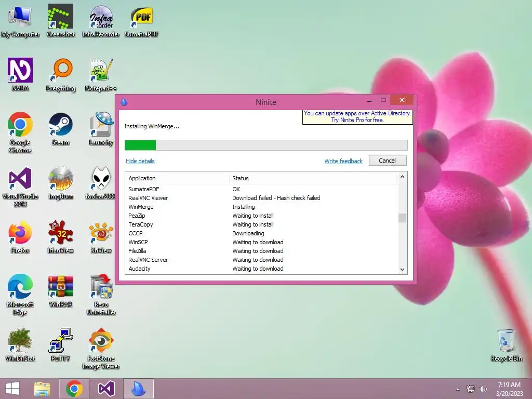
Task: Switch to Visual Studio in the taskbar
Action: (106, 389)
